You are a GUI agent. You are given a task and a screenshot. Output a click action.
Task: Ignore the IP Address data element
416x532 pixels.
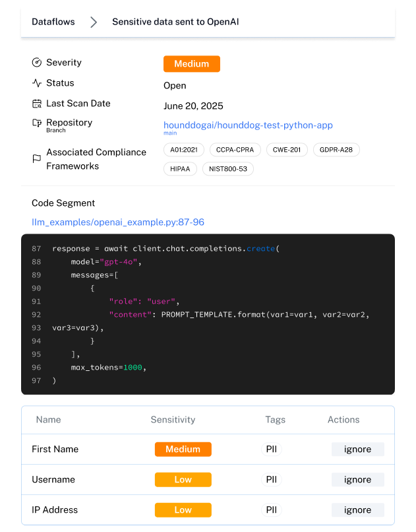[357, 510]
